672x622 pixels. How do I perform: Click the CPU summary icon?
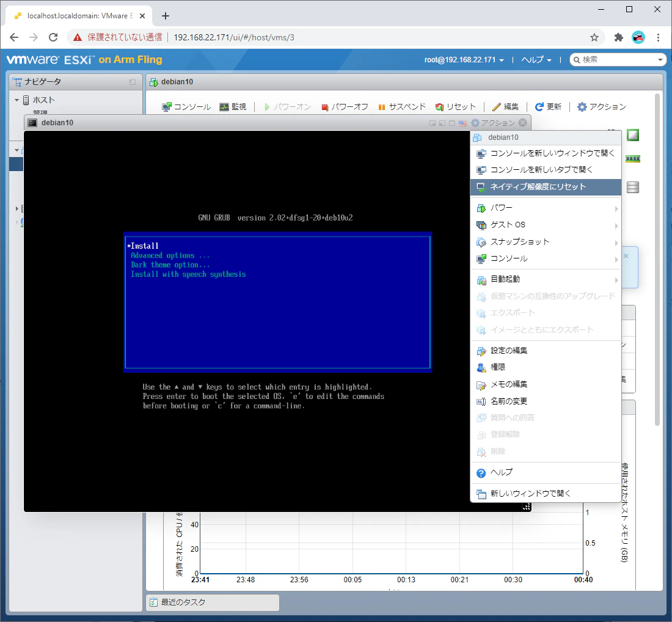(x=632, y=135)
